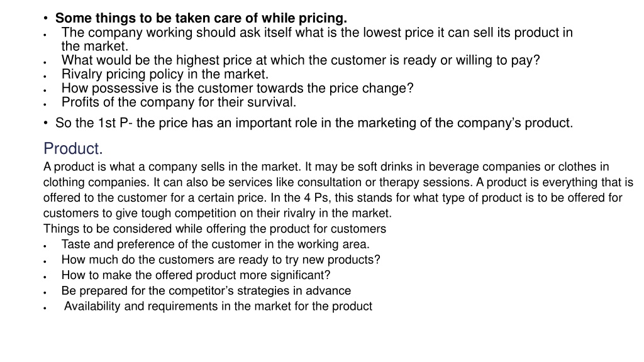Click 'How to make the offered product more significant?'
644x362 pixels.
tap(196, 275)
